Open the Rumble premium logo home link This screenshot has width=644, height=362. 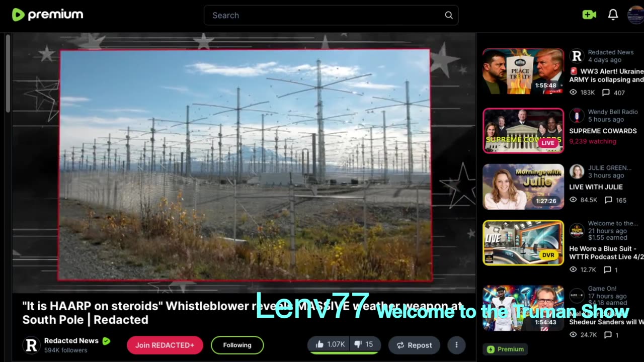tap(47, 15)
